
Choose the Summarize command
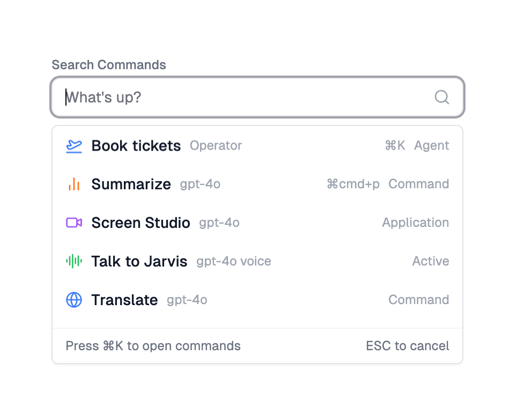point(131,184)
